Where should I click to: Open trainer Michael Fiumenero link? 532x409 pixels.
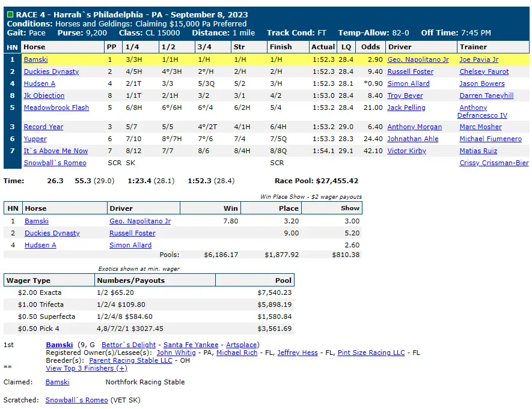(491, 139)
